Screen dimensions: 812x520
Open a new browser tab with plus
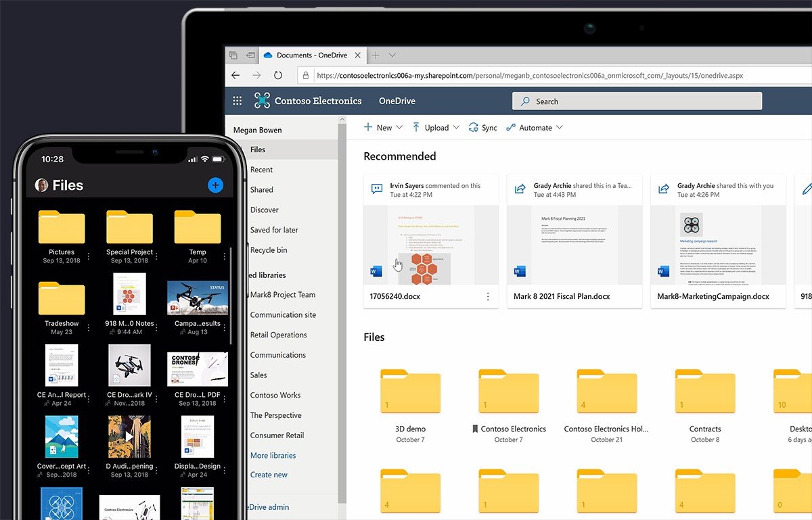(x=376, y=55)
